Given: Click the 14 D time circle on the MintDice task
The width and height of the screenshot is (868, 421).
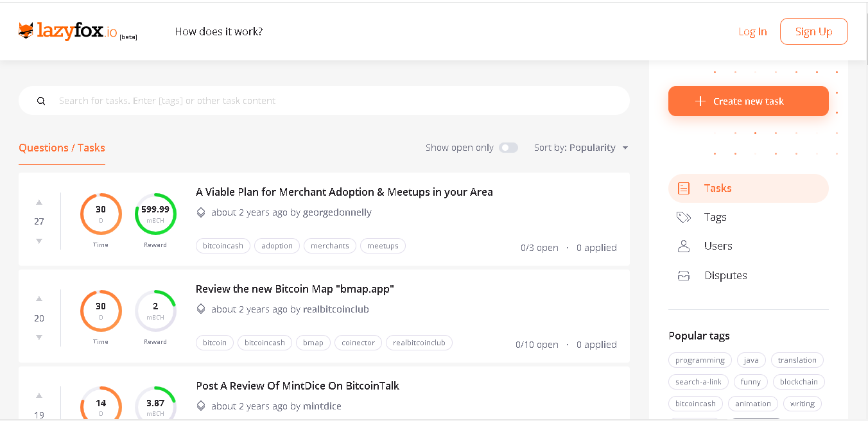Looking at the screenshot, I should tap(101, 404).
